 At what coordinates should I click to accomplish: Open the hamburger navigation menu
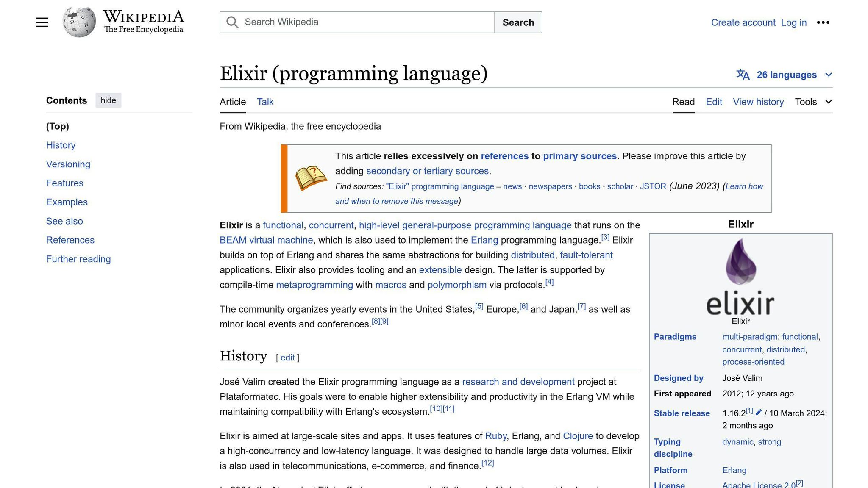(42, 22)
